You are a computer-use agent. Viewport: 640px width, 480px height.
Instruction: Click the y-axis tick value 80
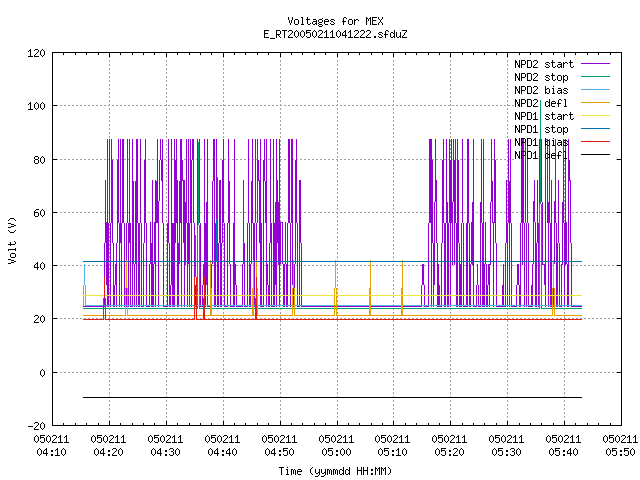[40, 160]
